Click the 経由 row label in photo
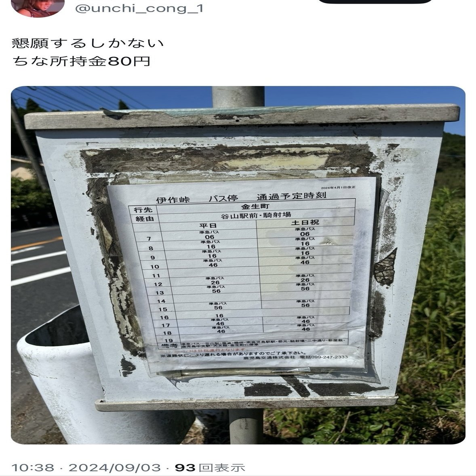476x476 pixels. 145,219
